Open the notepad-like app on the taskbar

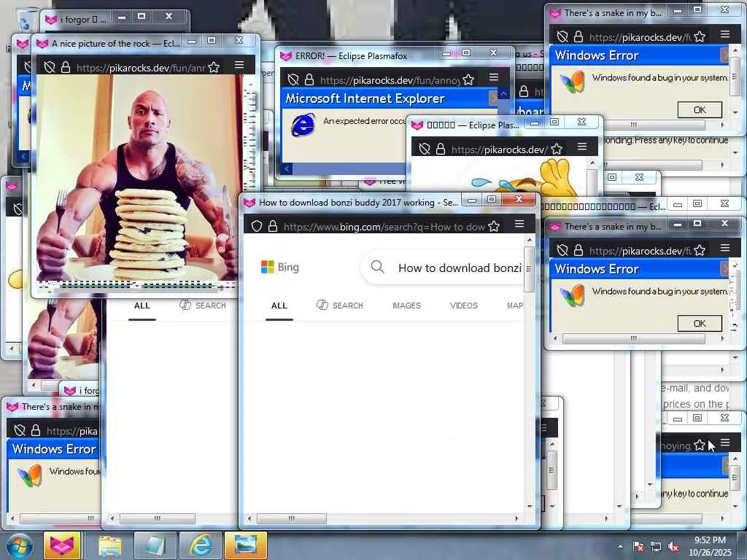(x=155, y=545)
